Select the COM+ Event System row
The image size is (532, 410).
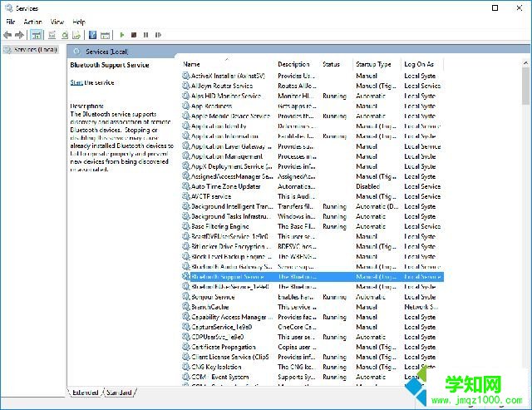coord(313,377)
